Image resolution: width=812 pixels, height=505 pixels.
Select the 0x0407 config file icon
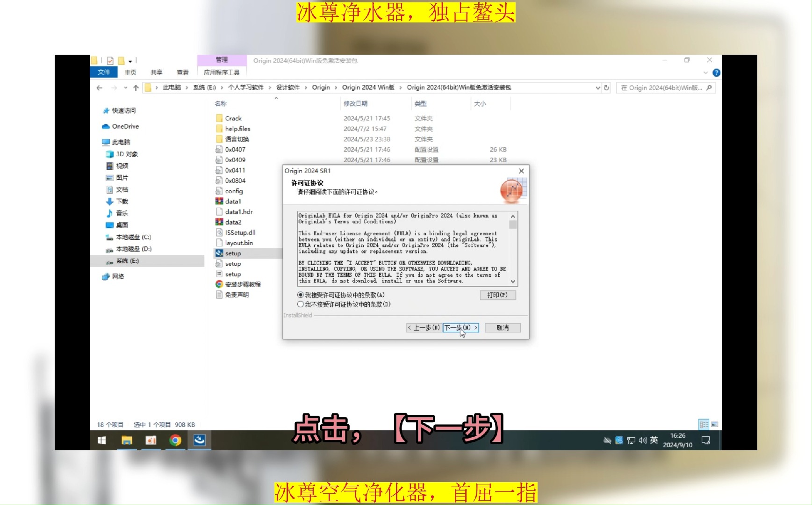pos(219,150)
